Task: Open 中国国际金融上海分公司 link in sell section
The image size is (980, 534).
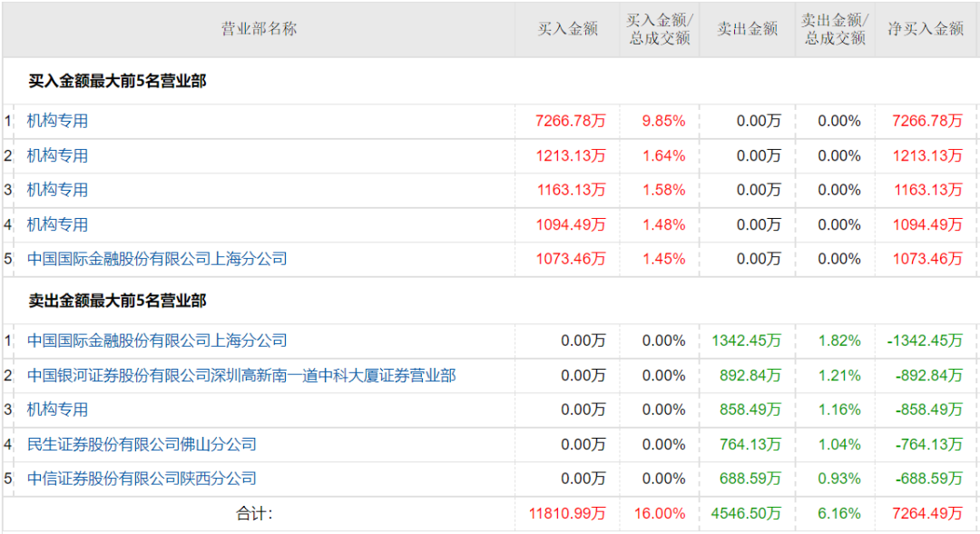Action: [157, 341]
